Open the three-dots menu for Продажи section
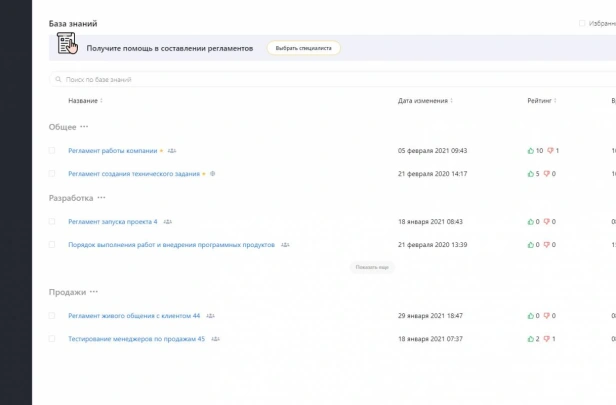The image size is (616, 405). [x=94, y=292]
